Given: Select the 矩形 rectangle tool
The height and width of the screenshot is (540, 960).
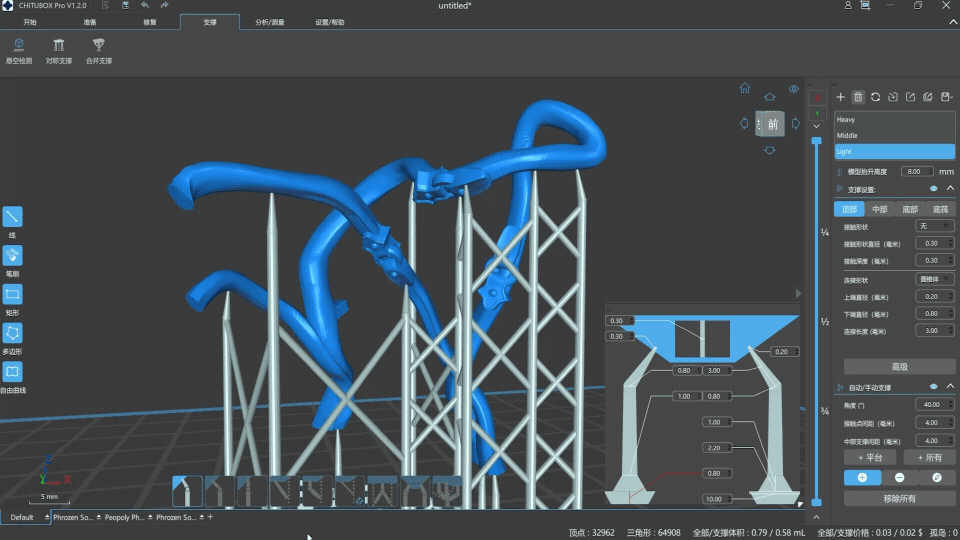Looking at the screenshot, I should pyautogui.click(x=12, y=294).
